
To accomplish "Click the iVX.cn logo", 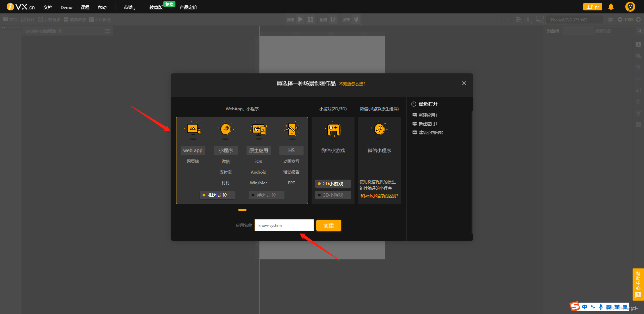I will tap(21, 7).
